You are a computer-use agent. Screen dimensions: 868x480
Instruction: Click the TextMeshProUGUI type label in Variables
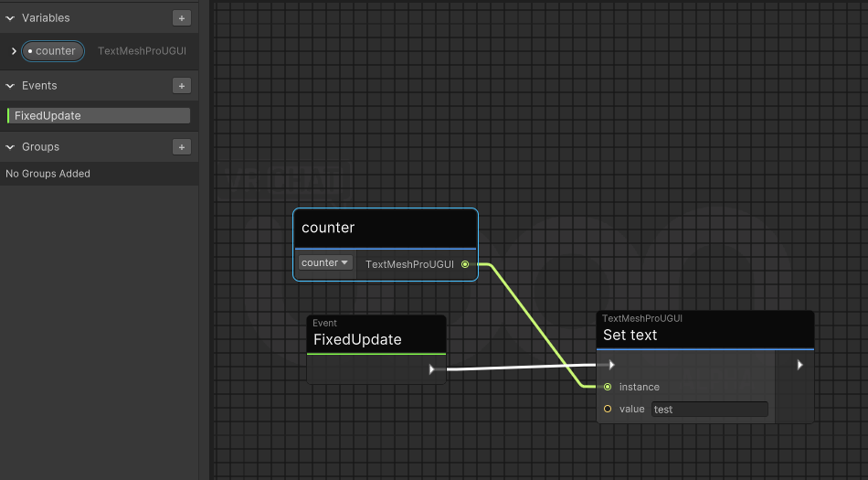[143, 51]
